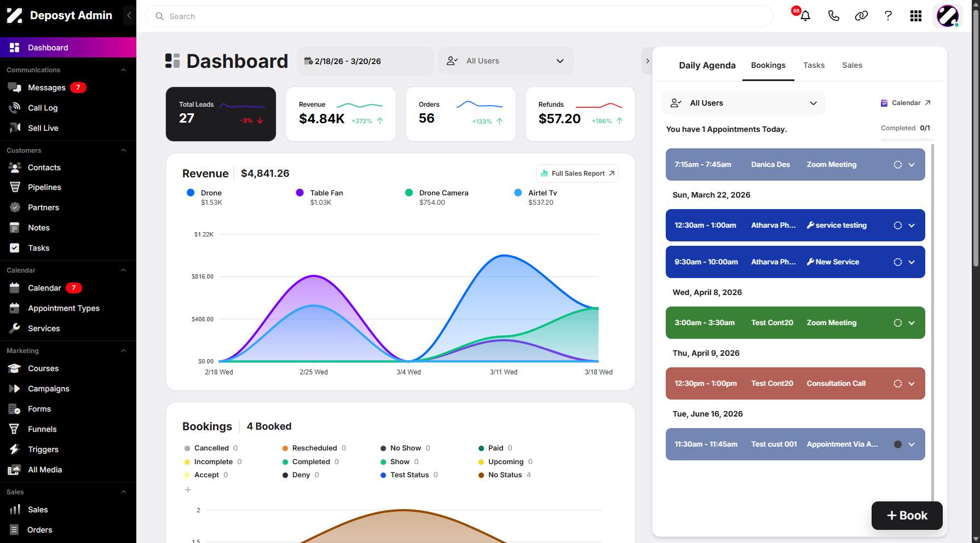The image size is (980, 543).
Task: Switch to the Sales tab
Action: click(x=852, y=65)
